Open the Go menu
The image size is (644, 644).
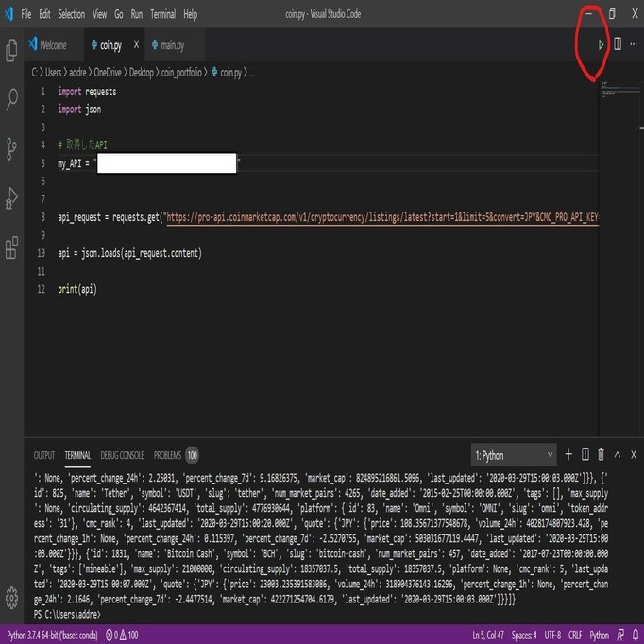click(x=119, y=14)
